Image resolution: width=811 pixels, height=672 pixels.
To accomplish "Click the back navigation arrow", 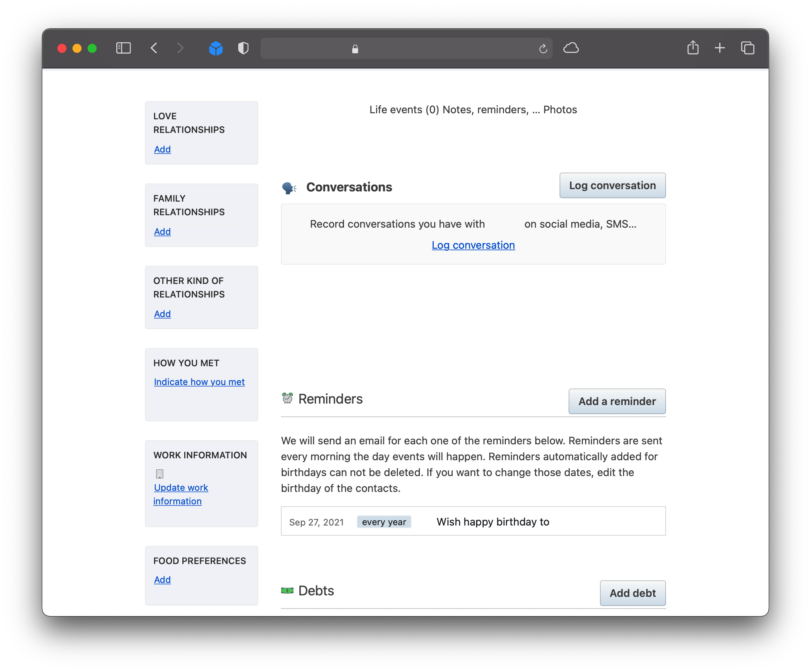I will (154, 48).
